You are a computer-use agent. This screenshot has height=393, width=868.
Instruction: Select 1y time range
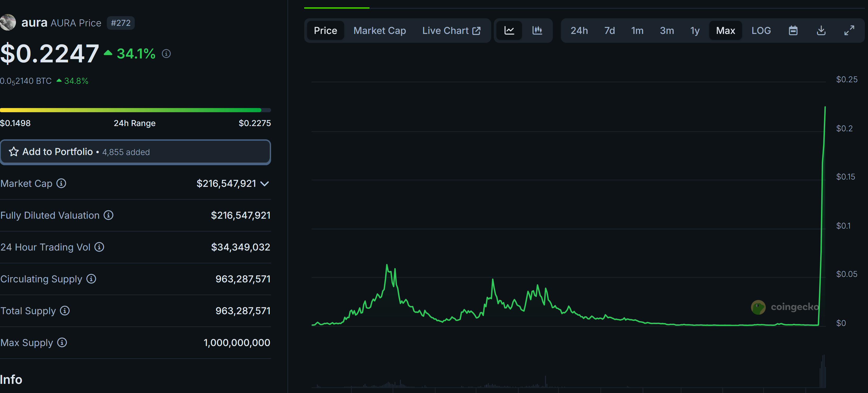(695, 31)
